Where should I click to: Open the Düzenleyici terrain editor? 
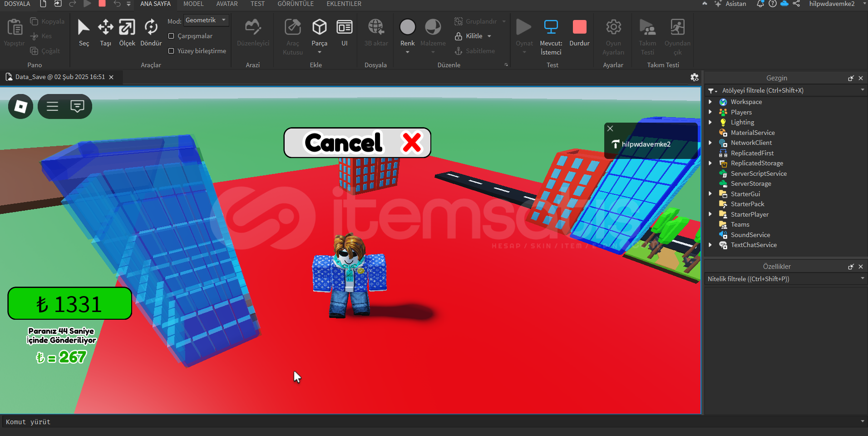(x=253, y=32)
